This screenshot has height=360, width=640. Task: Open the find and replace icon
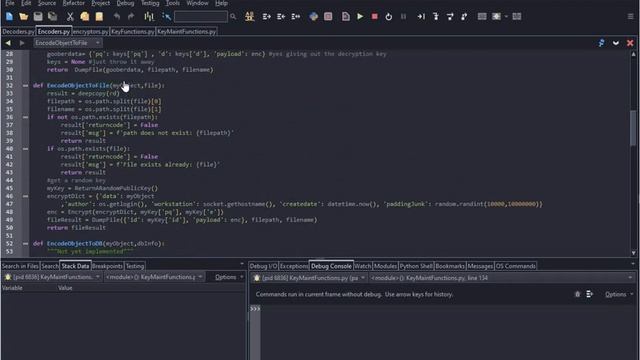click(x=249, y=16)
